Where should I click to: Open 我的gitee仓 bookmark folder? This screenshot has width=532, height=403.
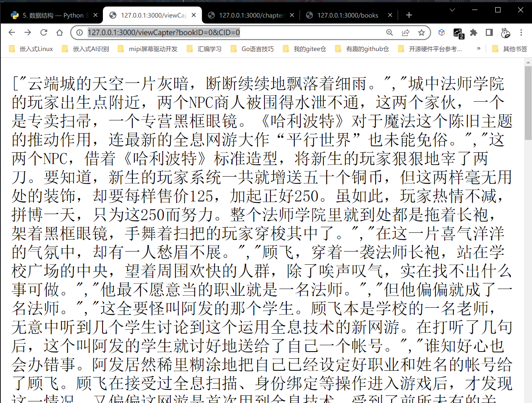[304, 49]
